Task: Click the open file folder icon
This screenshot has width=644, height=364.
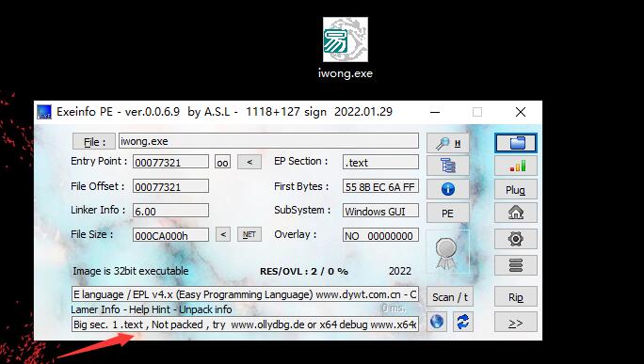Action: point(516,143)
